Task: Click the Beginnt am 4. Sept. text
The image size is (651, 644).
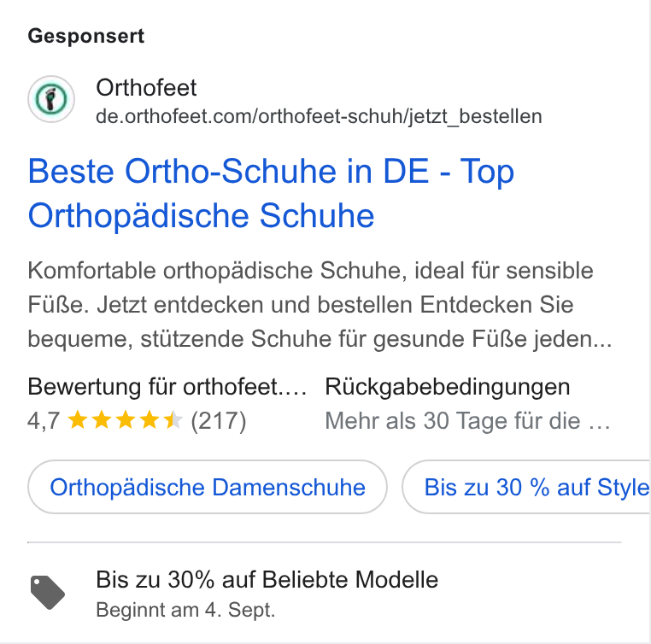Action: 185,610
